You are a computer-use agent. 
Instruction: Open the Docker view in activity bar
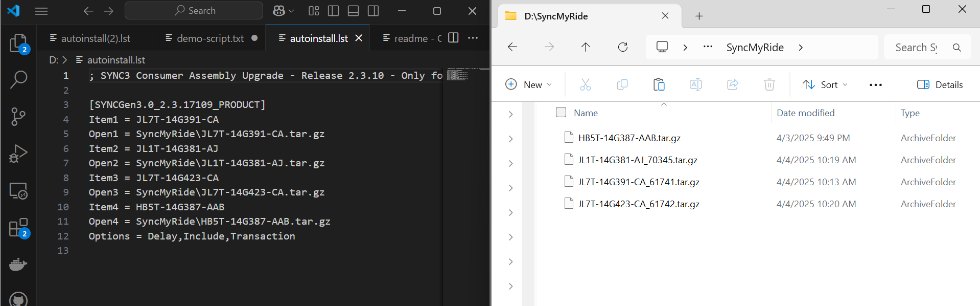[x=19, y=265]
